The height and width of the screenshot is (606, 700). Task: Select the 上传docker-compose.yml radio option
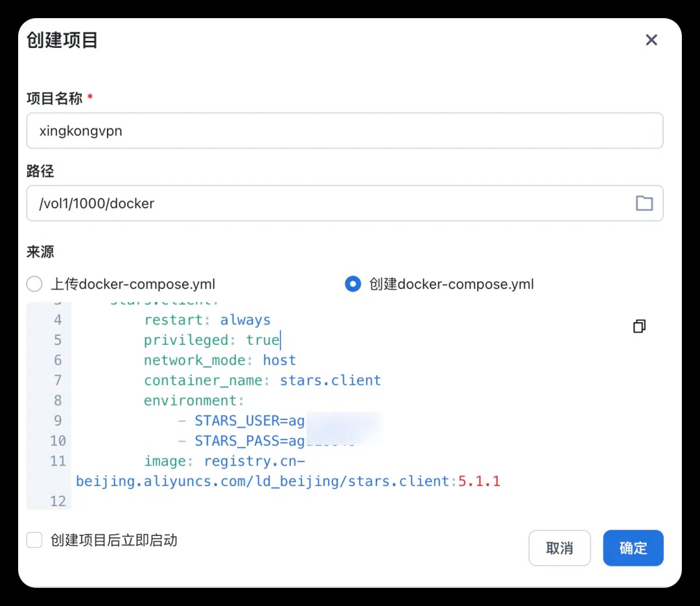click(34, 285)
